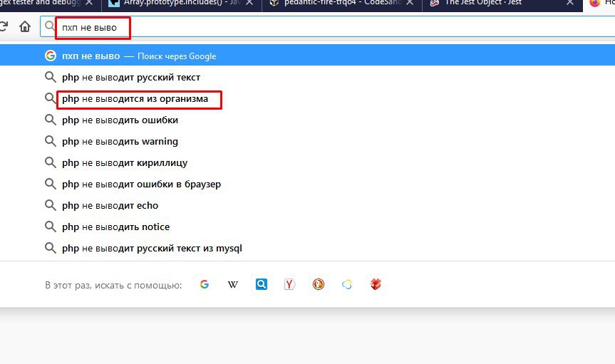Search with the blue-yellow swirl engine icon
This screenshot has height=364, width=615.
click(x=347, y=284)
